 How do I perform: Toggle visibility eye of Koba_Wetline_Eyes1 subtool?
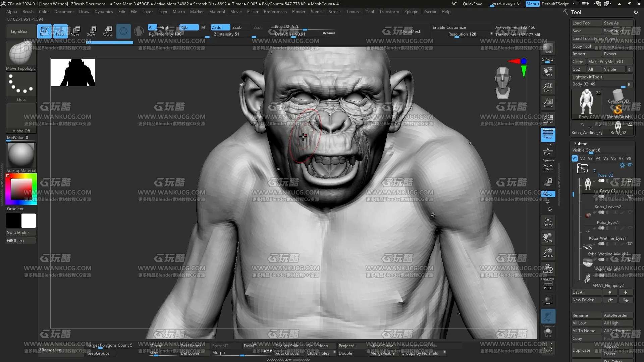pos(630,228)
